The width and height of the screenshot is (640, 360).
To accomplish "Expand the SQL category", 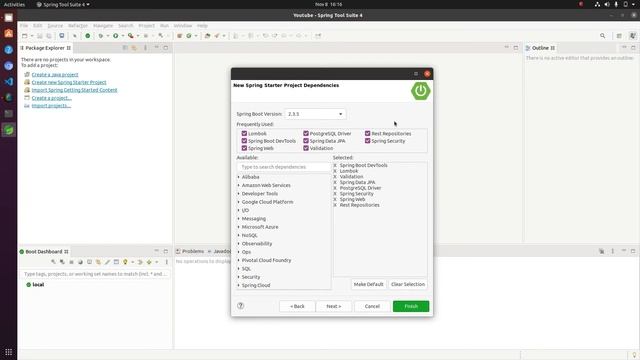I will 239,269.
